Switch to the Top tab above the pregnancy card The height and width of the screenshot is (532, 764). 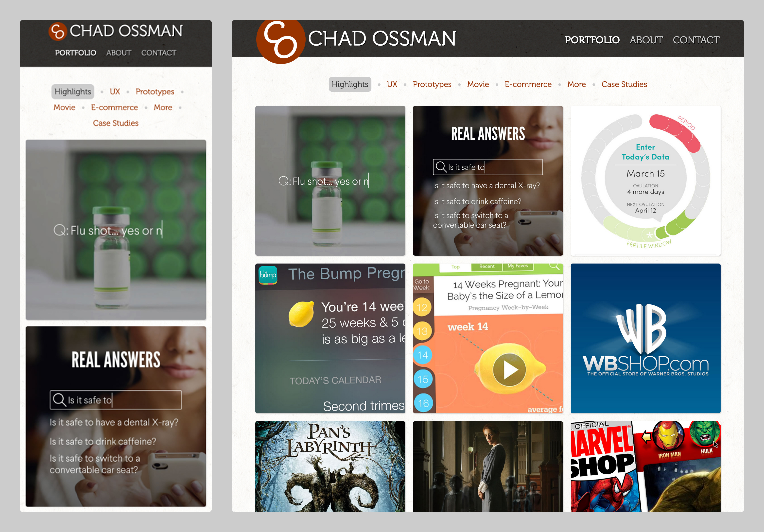click(x=455, y=267)
